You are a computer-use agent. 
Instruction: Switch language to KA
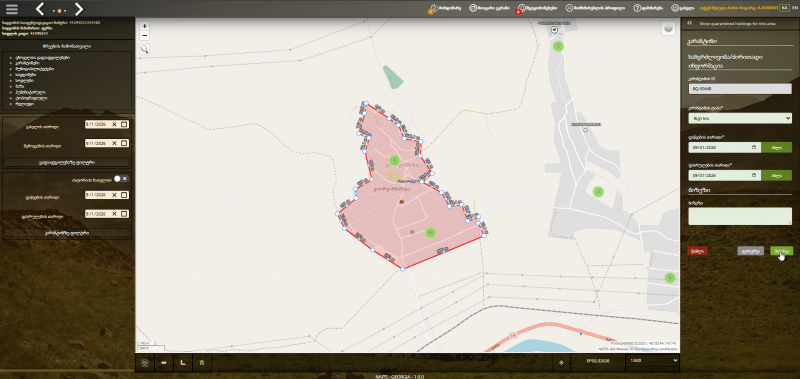coord(785,9)
